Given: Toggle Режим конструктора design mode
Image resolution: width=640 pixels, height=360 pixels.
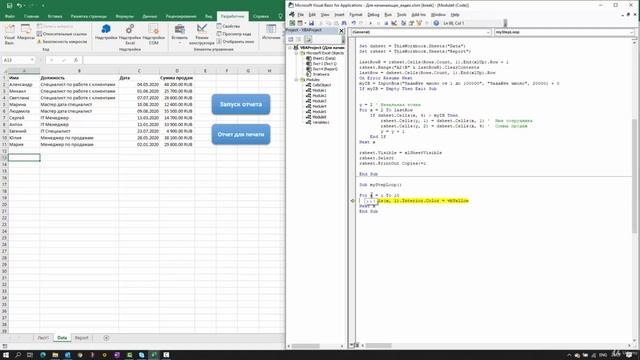Looking at the screenshot, I should (x=202, y=34).
